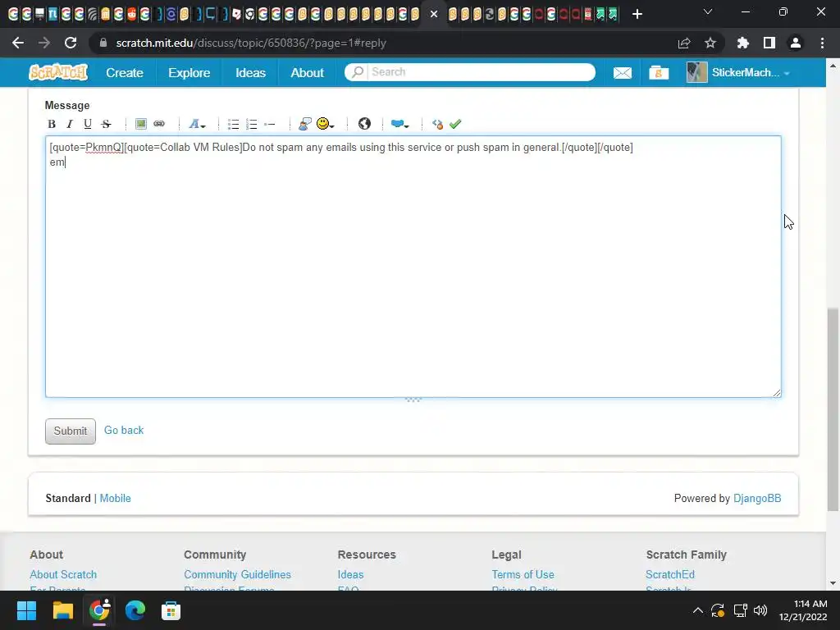Switch to the Mobile view link

[115, 498]
